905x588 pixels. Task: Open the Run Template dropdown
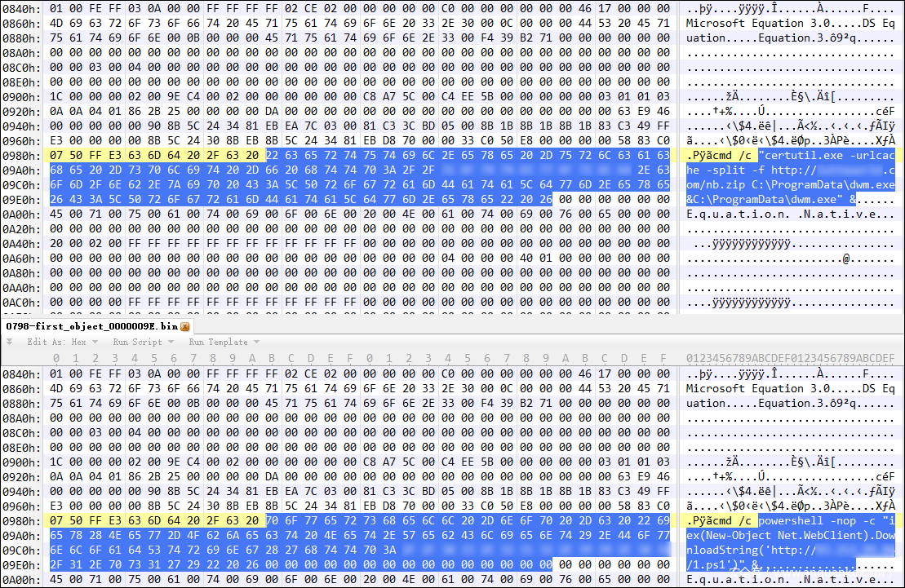tap(224, 343)
